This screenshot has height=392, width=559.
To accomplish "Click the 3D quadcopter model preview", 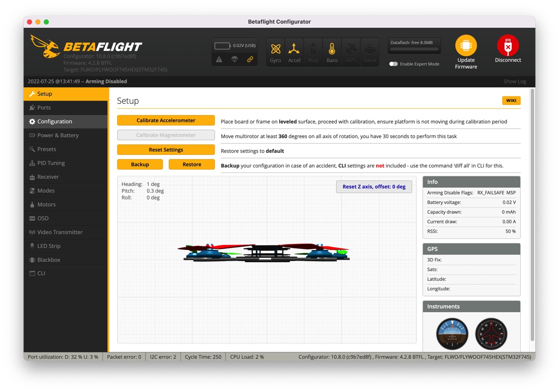I will (264, 252).
